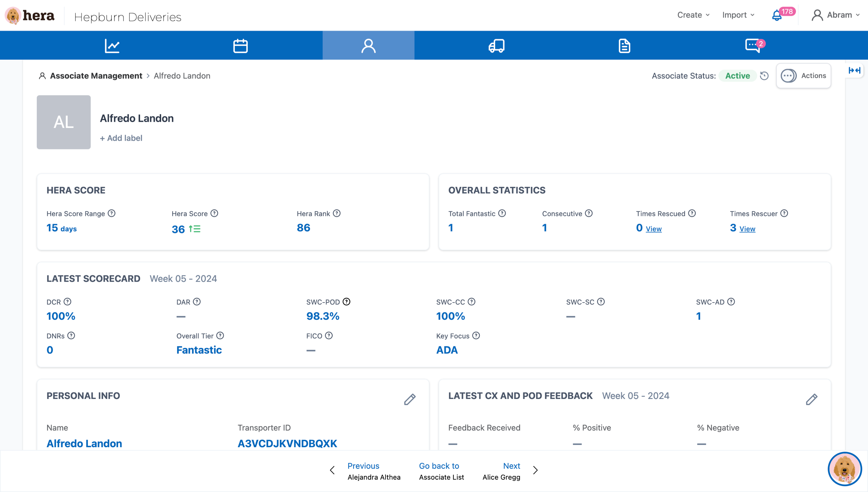Open the messenger chat icon
The width and height of the screenshot is (868, 492).
click(753, 45)
